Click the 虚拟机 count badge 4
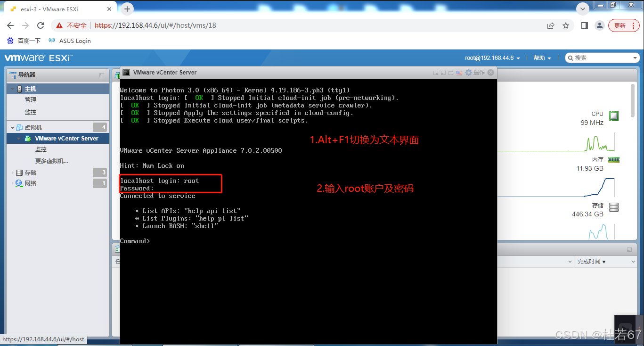The image size is (644, 346). (x=100, y=127)
